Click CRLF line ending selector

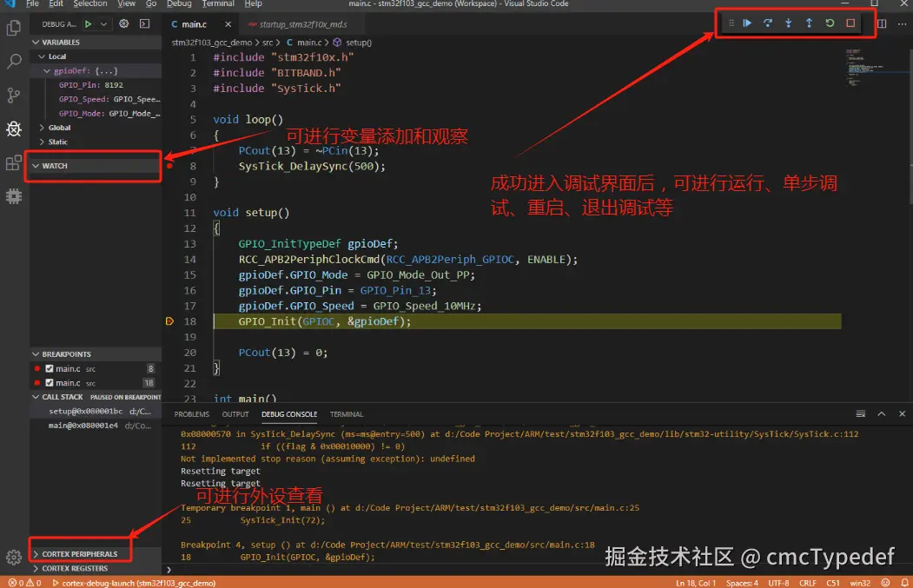[x=808, y=583]
